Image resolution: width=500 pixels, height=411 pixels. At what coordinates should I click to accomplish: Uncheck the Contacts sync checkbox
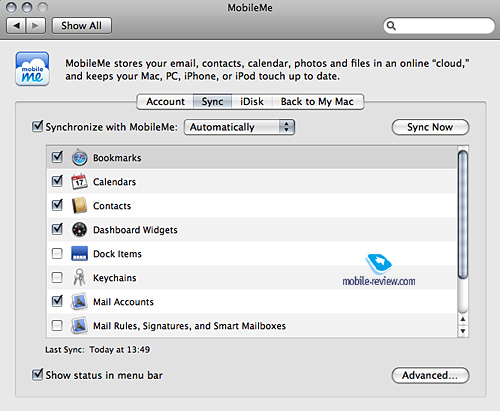click(x=57, y=205)
